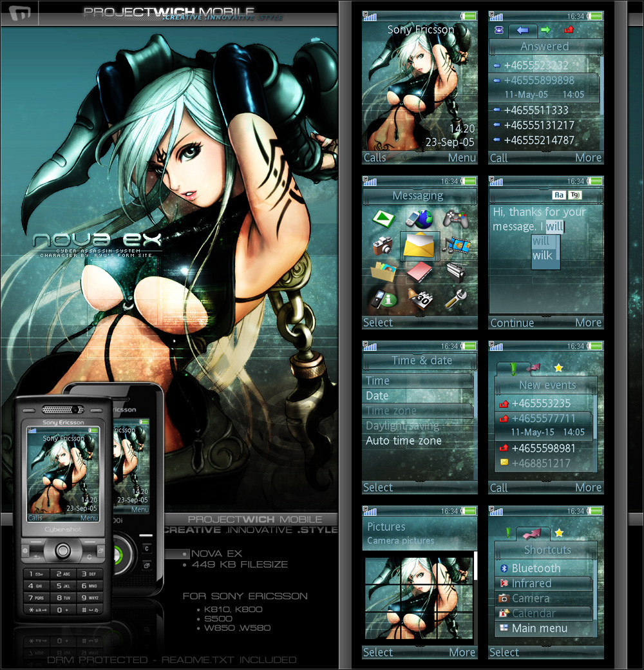Tap Calls softkey on large standby preview
The image size is (644, 670).
[375, 158]
